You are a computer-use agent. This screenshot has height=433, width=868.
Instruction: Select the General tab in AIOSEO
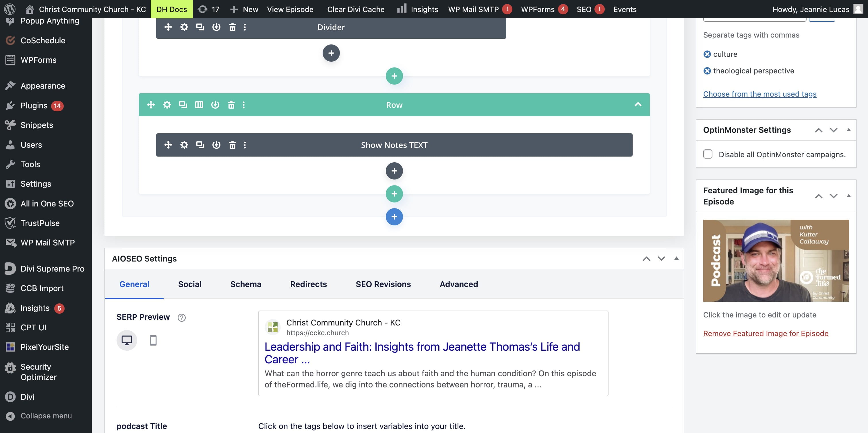point(134,284)
